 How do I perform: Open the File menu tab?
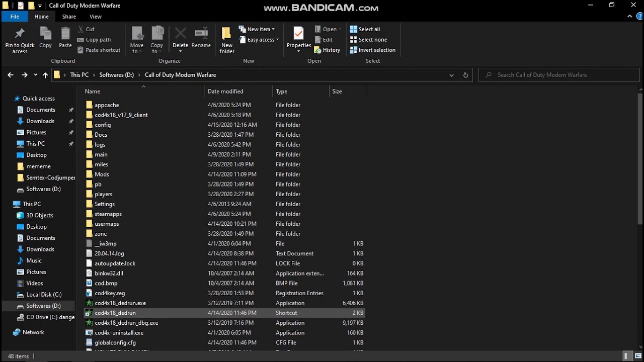pyautogui.click(x=15, y=17)
